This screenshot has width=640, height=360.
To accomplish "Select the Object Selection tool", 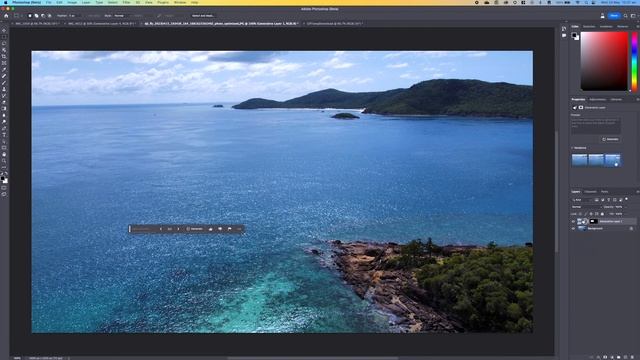I will 4,50.
